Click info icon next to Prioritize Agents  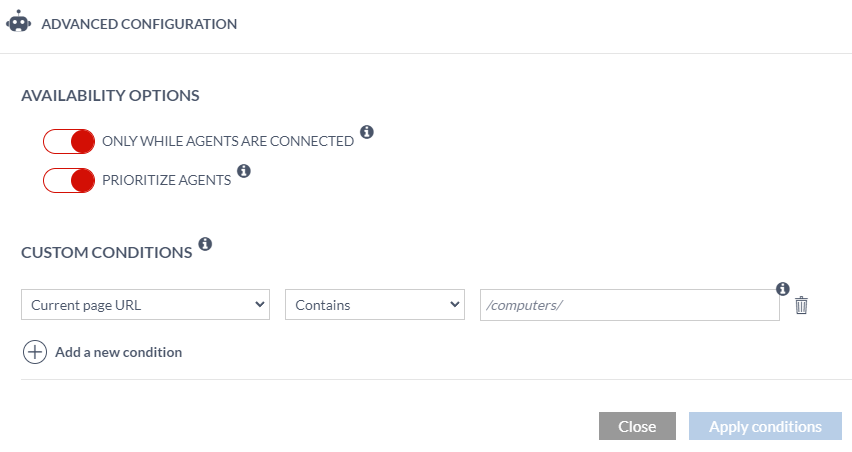click(244, 171)
